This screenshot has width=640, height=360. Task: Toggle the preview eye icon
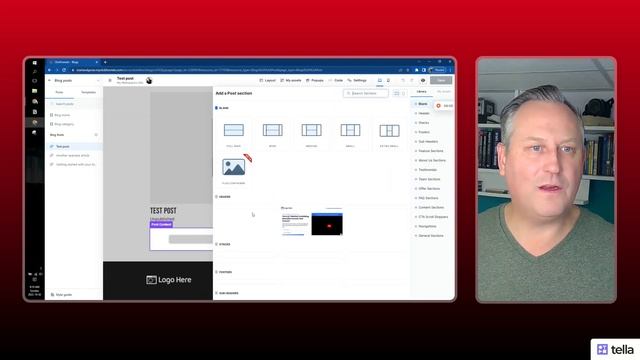coord(423,80)
